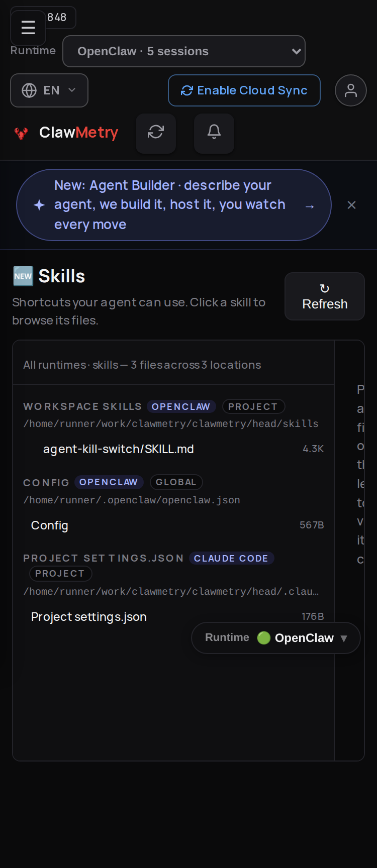Click the user profile icon

coord(351,90)
